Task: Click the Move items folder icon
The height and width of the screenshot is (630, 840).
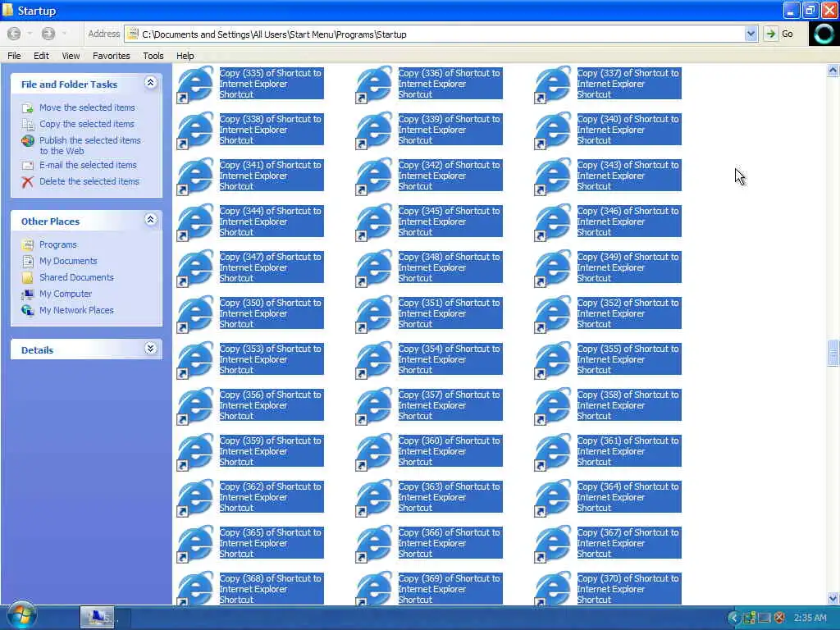Action: pyautogui.click(x=28, y=108)
